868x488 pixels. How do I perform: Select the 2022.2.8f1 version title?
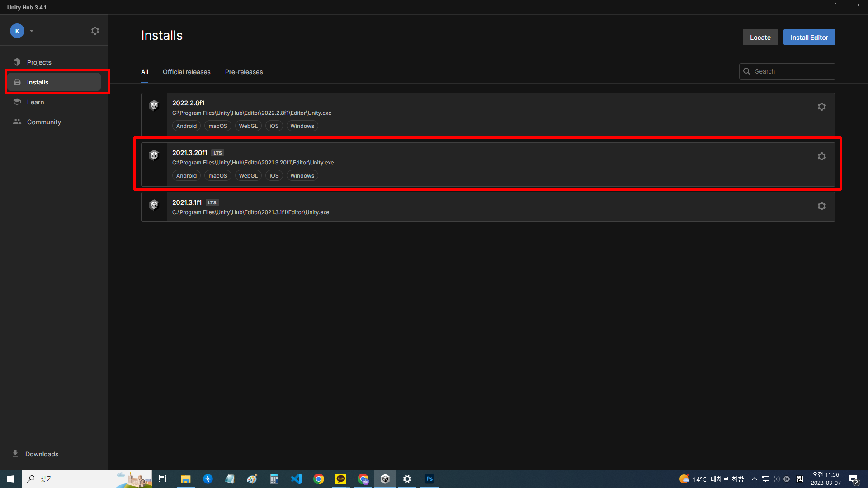point(189,103)
